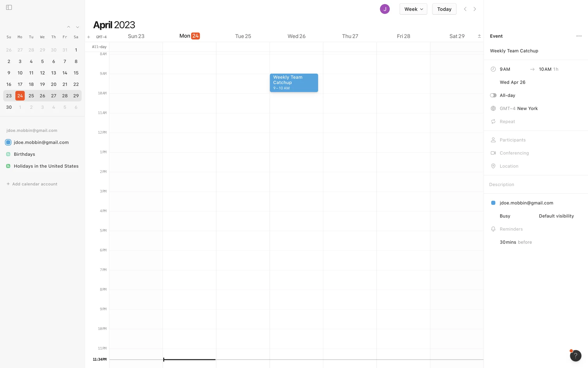The width and height of the screenshot is (588, 368).
Task: Move mini calendar to previous month
Action: click(x=69, y=27)
